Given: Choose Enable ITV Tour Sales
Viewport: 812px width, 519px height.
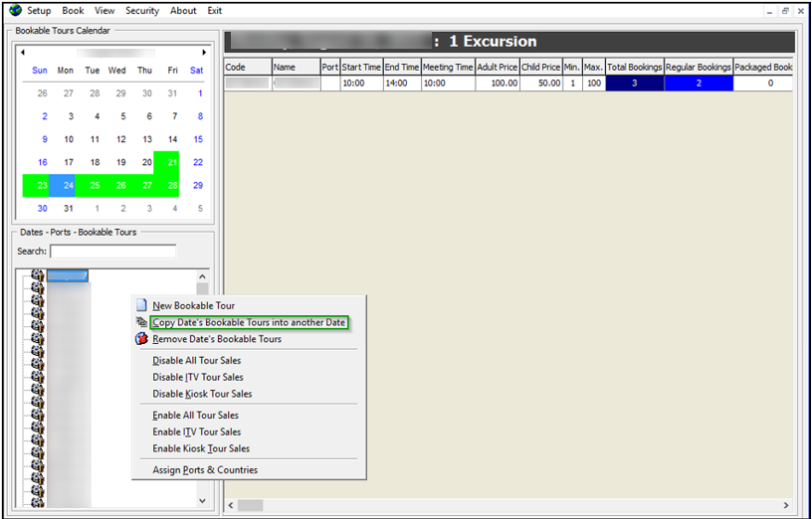Looking at the screenshot, I should tap(196, 432).
